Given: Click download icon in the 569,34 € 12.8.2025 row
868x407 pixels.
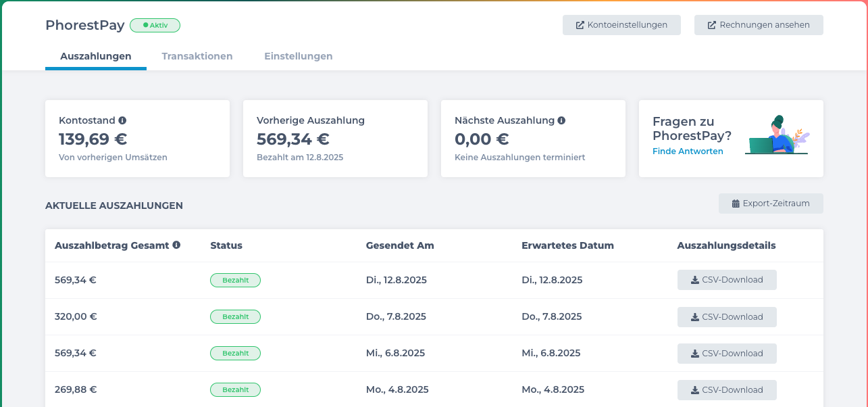Looking at the screenshot, I should [x=694, y=280].
